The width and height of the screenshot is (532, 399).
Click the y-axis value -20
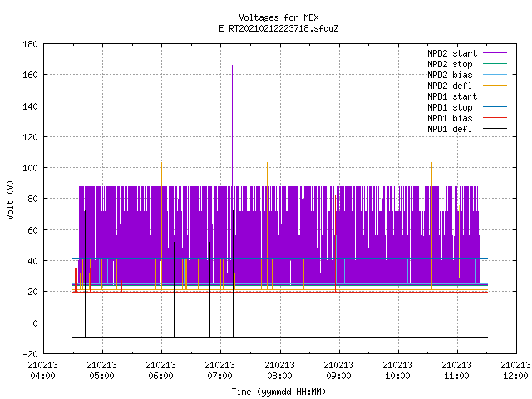coord(30,354)
